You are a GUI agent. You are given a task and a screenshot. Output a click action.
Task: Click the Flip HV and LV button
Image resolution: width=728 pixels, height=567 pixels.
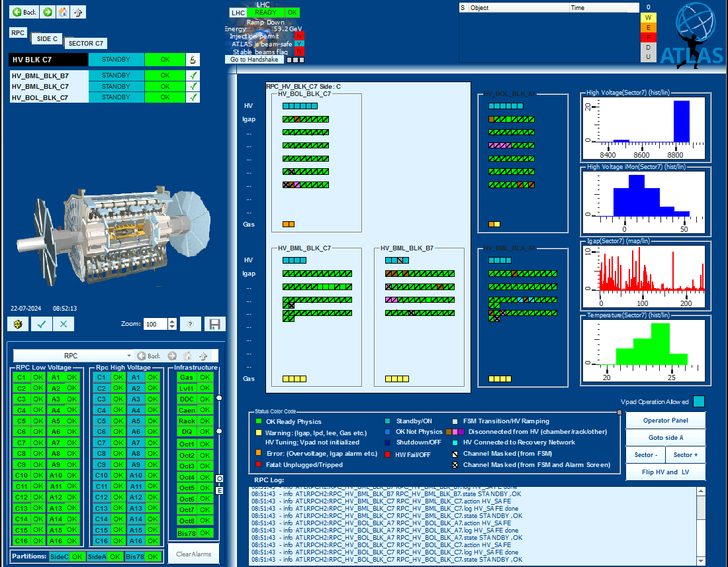click(665, 472)
